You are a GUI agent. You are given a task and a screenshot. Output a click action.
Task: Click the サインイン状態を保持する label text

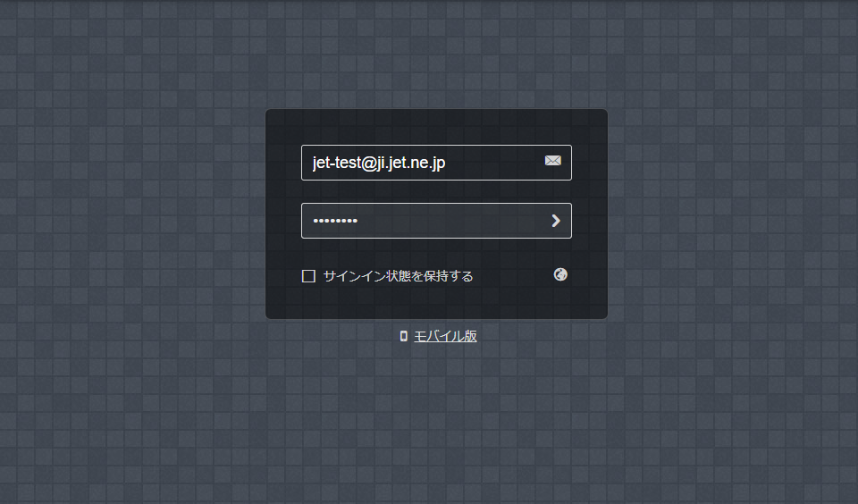click(x=398, y=276)
